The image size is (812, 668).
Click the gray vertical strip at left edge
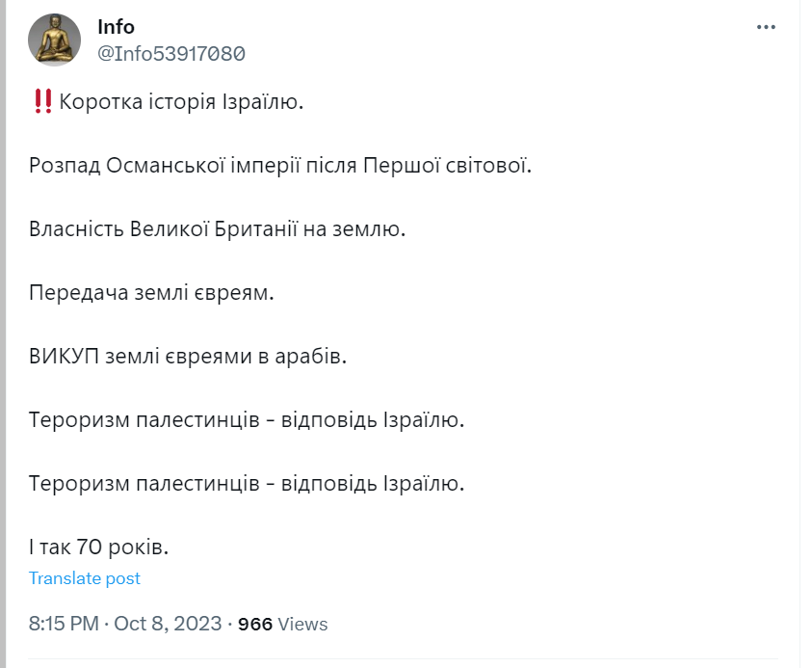point(3,334)
